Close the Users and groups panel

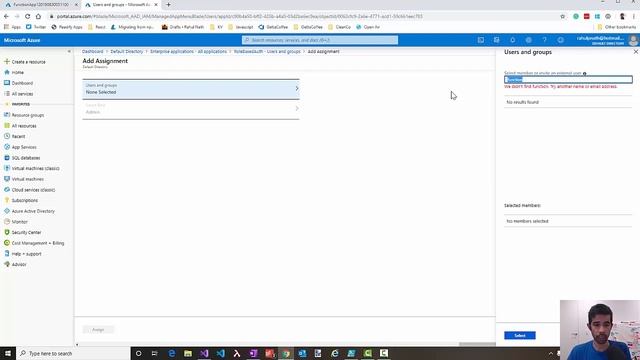(x=636, y=52)
